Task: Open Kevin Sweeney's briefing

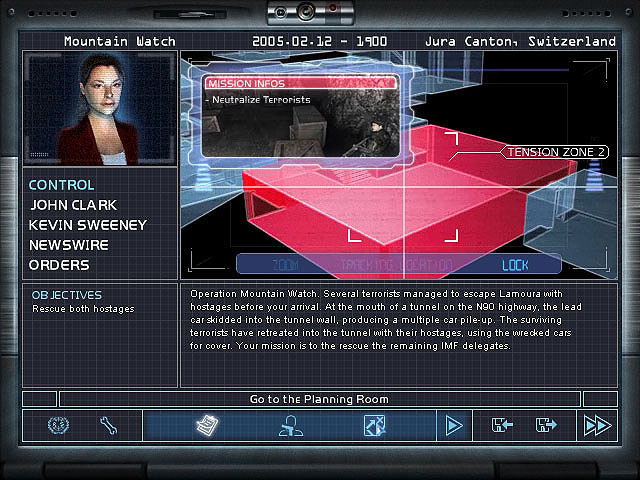Action: pos(87,225)
